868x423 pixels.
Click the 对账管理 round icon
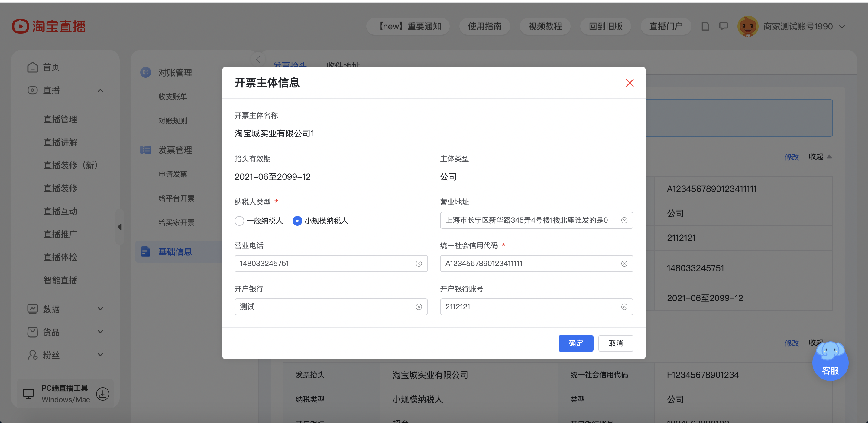pos(146,72)
